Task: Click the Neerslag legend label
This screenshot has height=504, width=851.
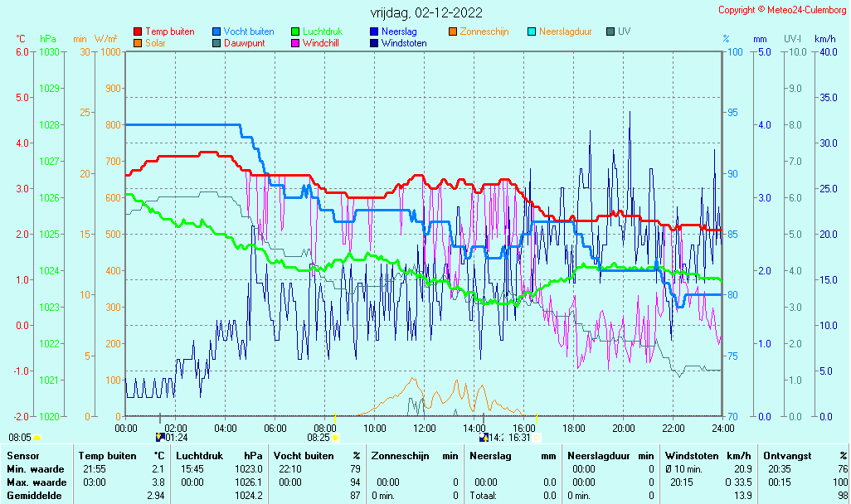Action: (399, 32)
